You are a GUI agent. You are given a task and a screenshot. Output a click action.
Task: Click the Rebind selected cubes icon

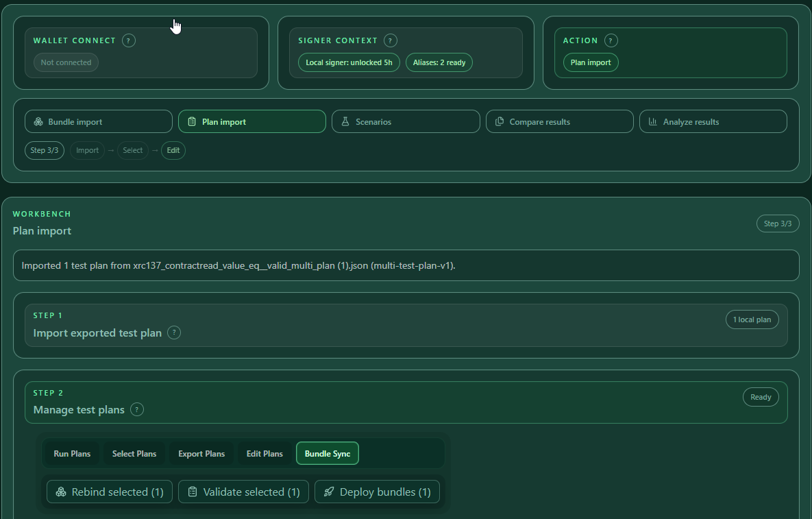pyautogui.click(x=61, y=492)
